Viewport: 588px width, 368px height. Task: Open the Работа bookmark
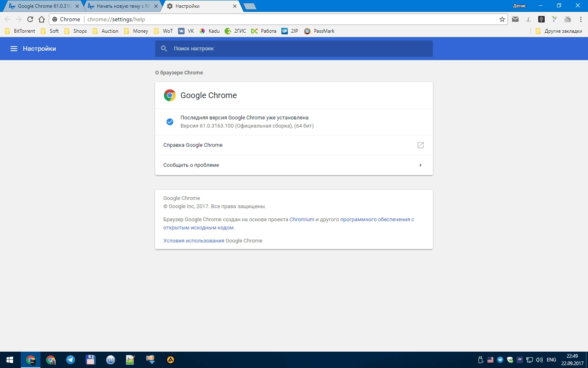coord(264,31)
